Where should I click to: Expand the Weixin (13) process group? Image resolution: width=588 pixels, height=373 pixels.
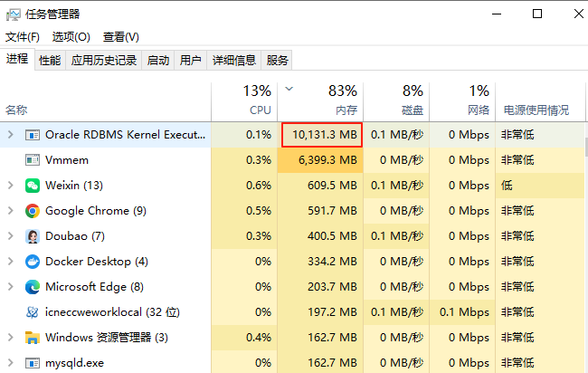pyautogui.click(x=11, y=186)
